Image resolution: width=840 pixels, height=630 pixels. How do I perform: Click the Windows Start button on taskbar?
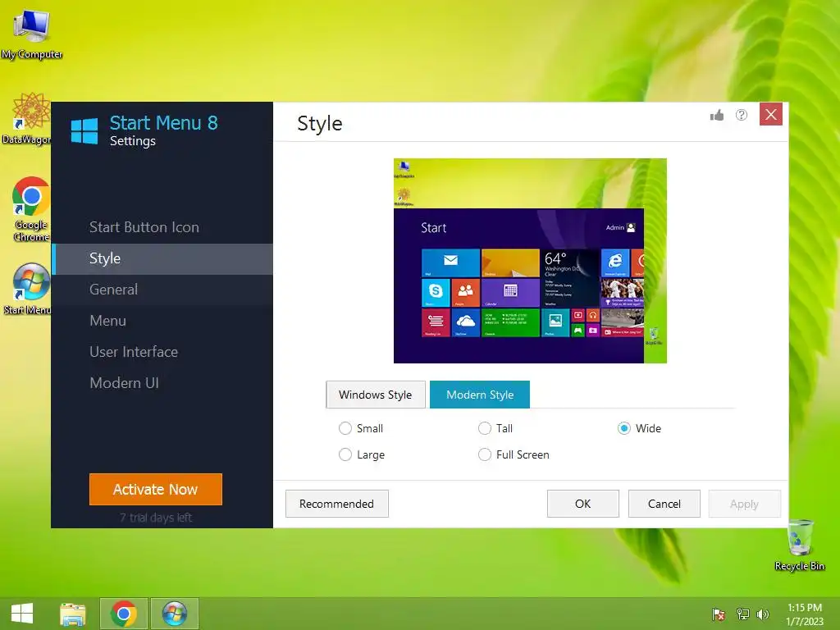tap(22, 614)
